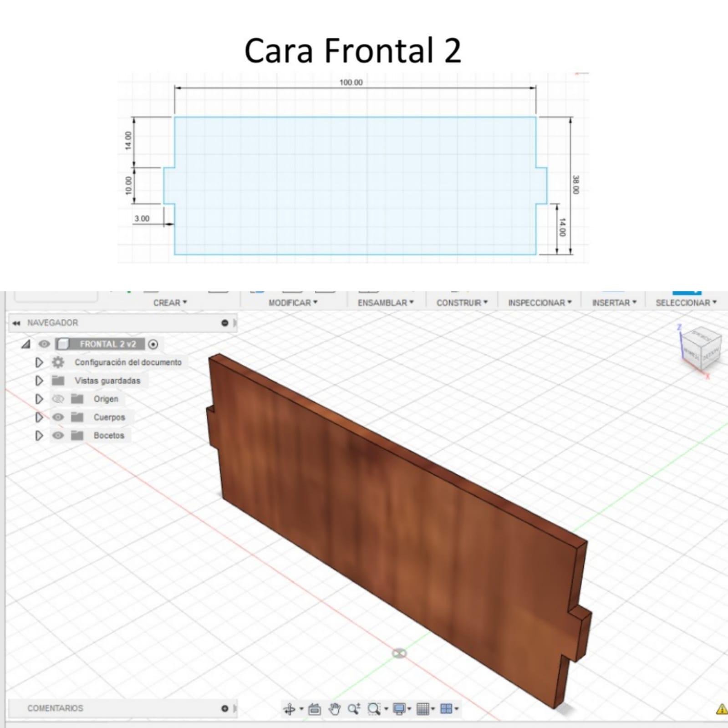Select the Orbit tool icon

(x=289, y=709)
